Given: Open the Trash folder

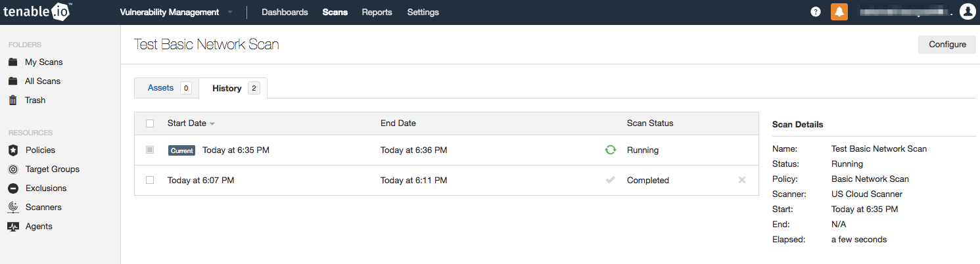Looking at the screenshot, I should point(35,100).
